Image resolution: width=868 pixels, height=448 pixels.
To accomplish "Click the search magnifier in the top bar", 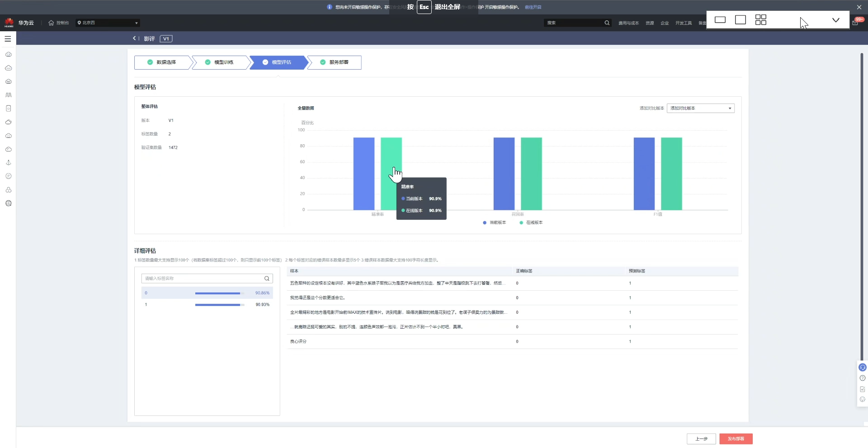I will point(607,23).
